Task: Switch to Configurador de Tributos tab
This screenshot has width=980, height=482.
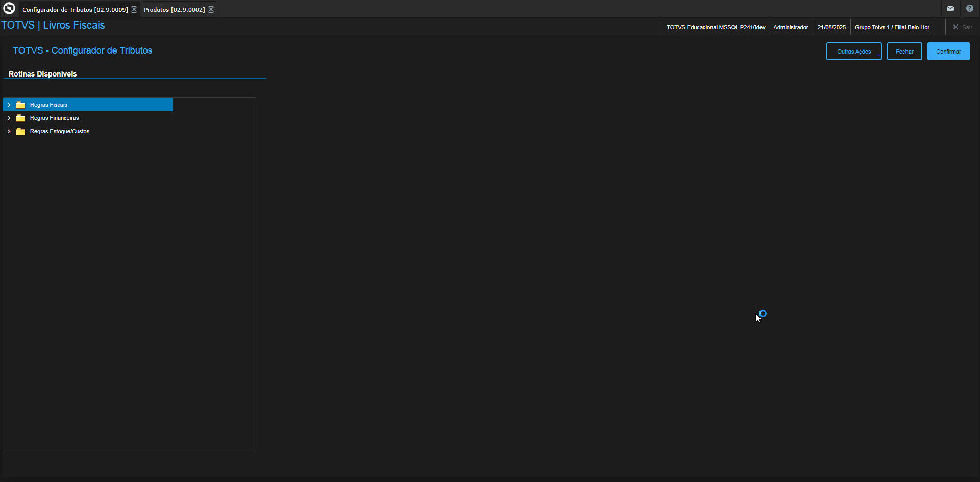Action: coord(75,10)
